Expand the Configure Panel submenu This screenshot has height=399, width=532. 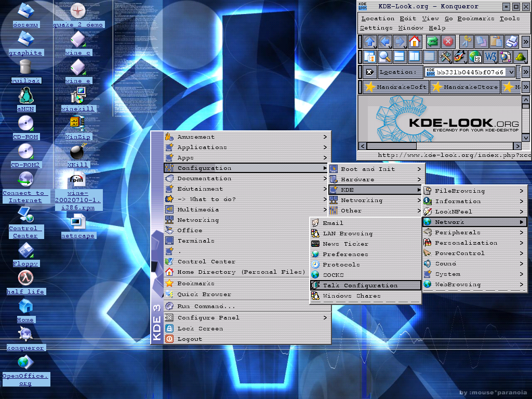[x=247, y=317]
